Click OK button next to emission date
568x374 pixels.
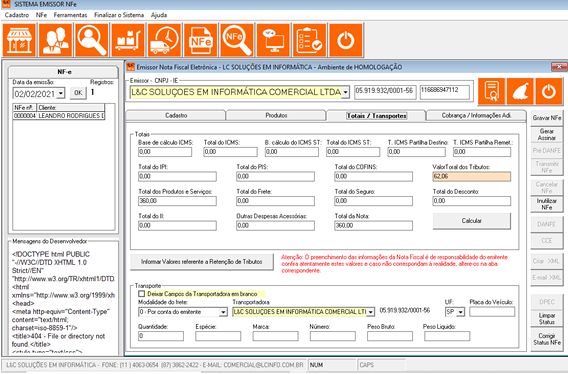tap(78, 93)
